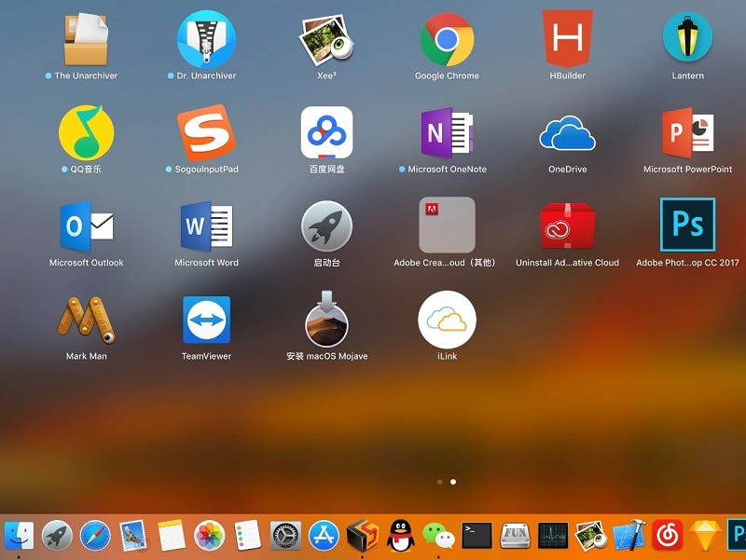Open Terminal from the Dock
Viewport: 746px width, 560px height.
coord(477,535)
